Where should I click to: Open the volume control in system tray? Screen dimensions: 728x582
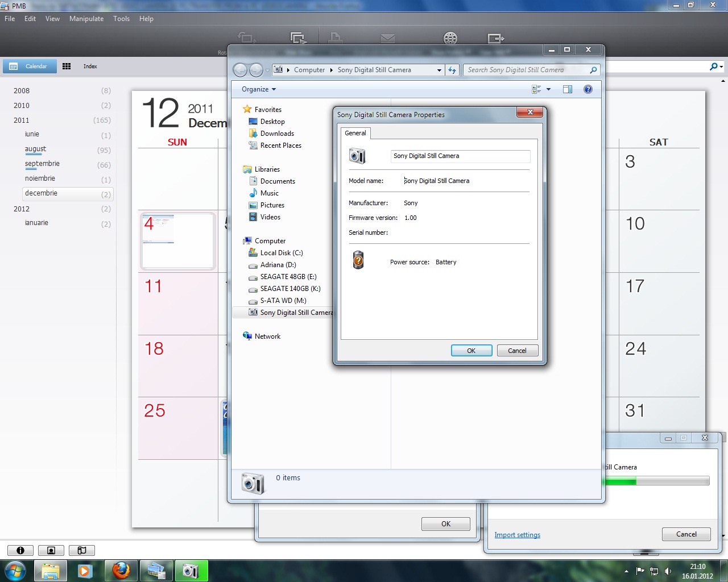click(x=668, y=571)
